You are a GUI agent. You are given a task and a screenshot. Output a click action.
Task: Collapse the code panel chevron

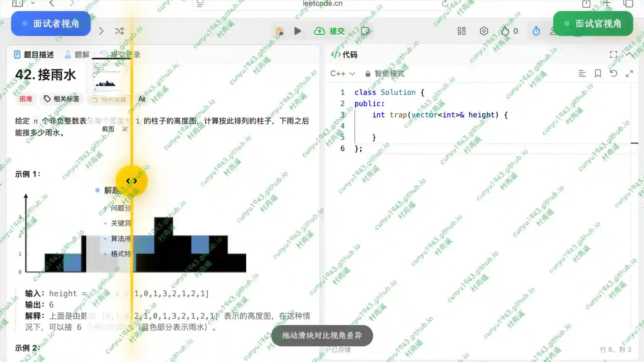point(630,55)
